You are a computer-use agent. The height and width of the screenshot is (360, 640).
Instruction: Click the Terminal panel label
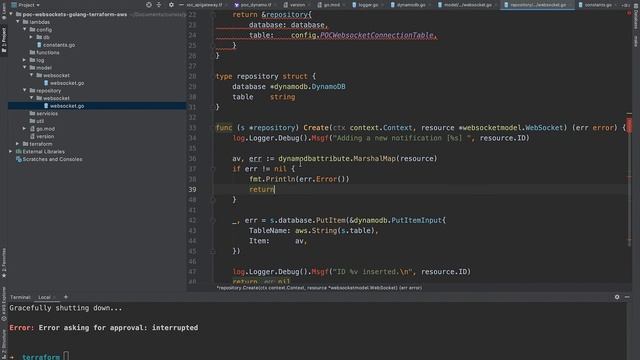tap(20, 297)
